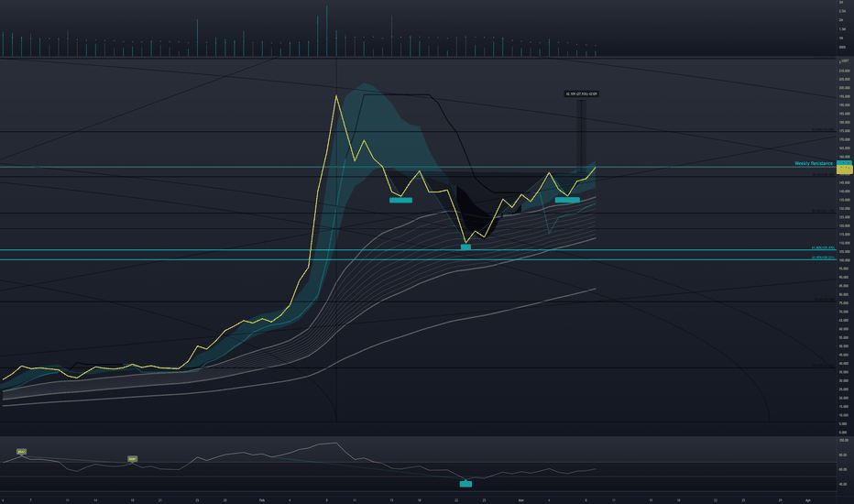
Task: Click the 200.000 price axis label
Action: point(845,88)
